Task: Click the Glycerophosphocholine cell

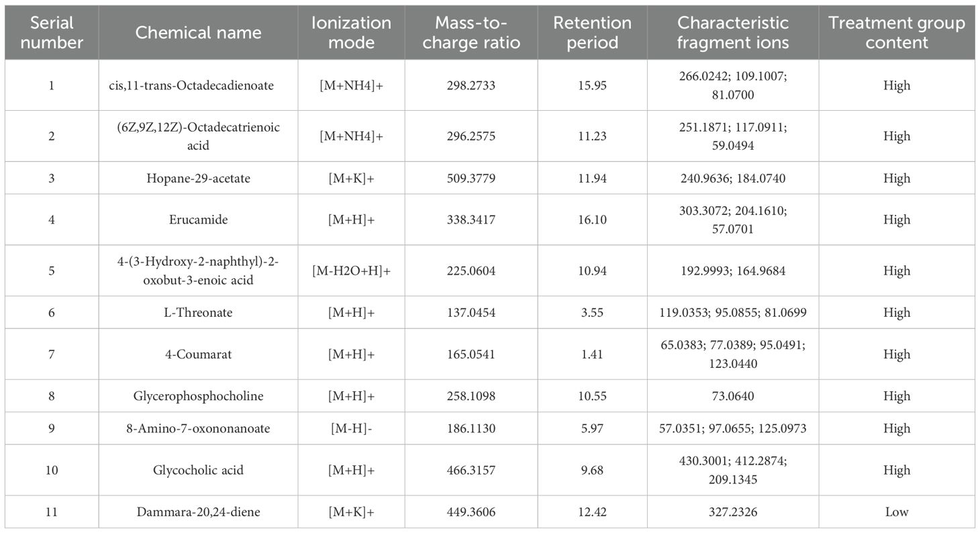Action: 198,396
